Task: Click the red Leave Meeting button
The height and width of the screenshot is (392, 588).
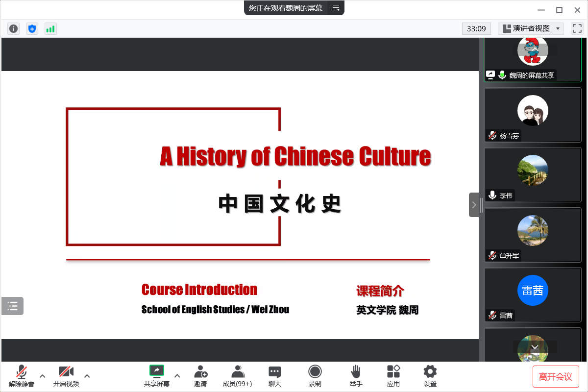Action: click(556, 376)
